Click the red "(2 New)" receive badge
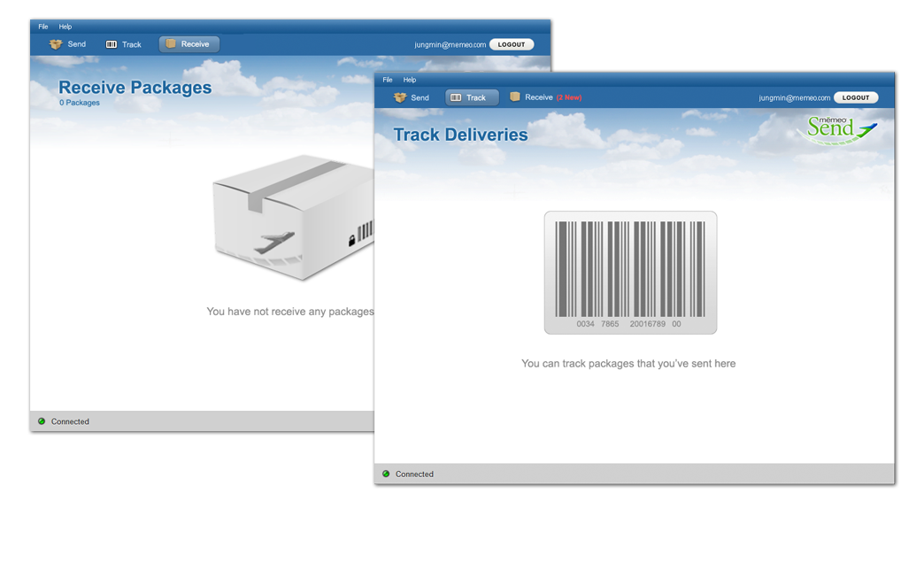 pyautogui.click(x=569, y=97)
